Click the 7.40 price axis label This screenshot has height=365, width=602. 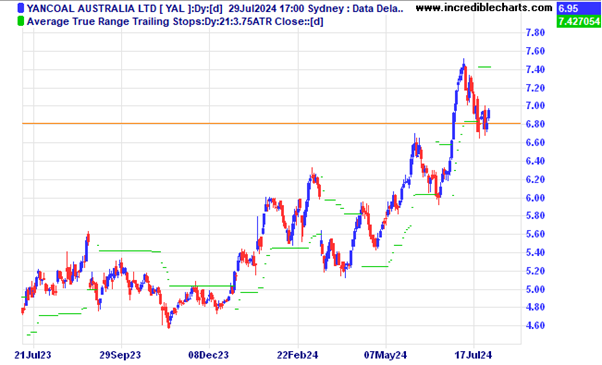535,69
